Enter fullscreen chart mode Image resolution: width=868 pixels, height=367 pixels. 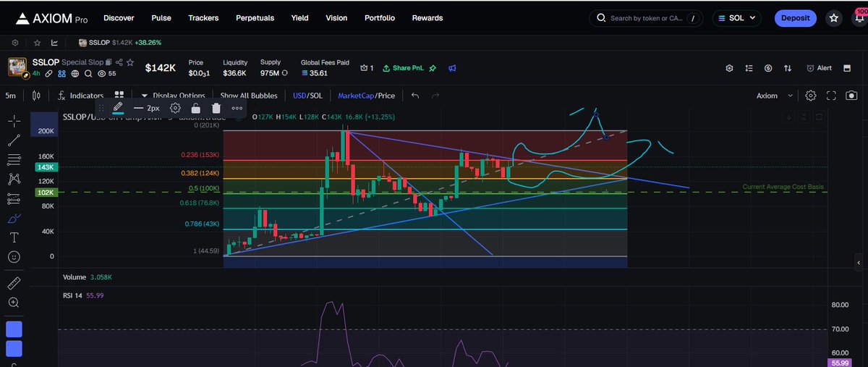(x=831, y=96)
